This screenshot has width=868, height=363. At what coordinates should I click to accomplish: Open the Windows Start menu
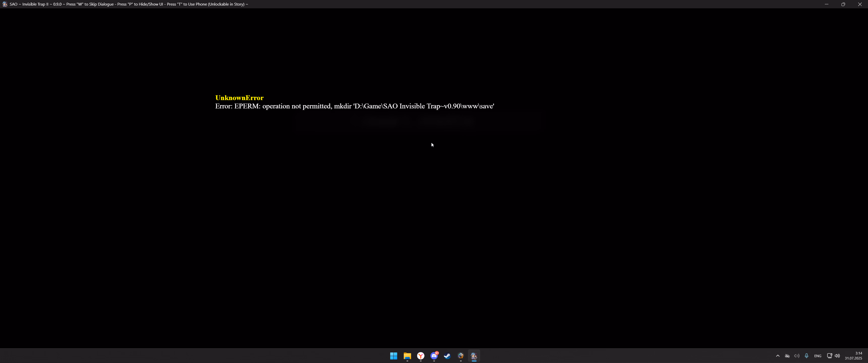[394, 356]
